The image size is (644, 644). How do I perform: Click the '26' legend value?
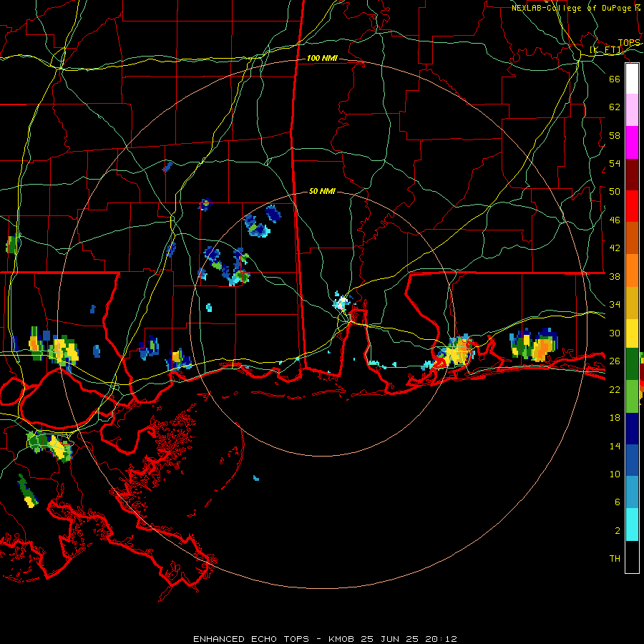(615, 361)
